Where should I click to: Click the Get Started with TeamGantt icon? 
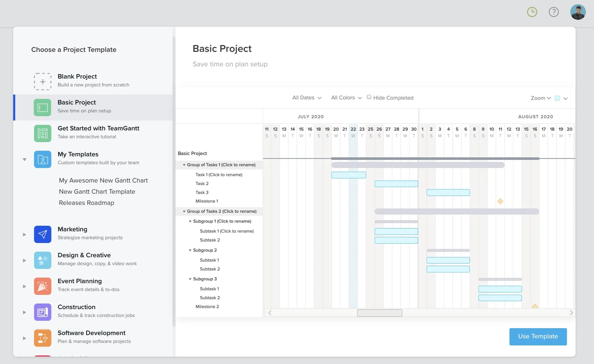tap(43, 133)
